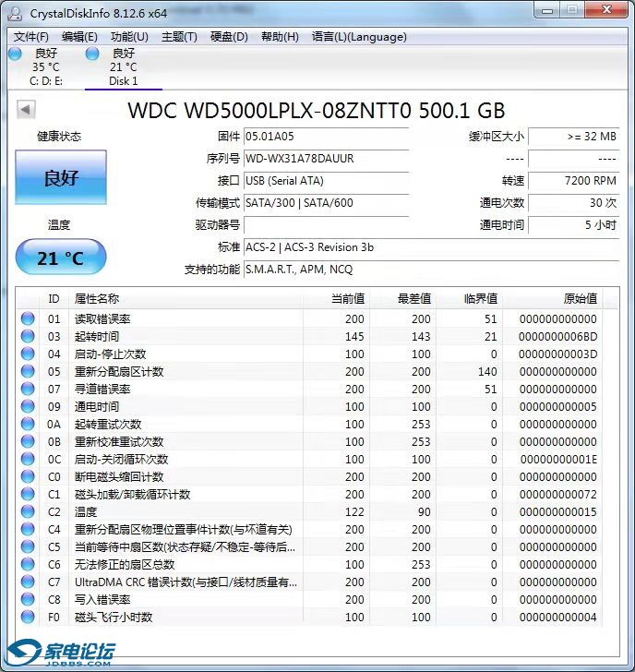Click current value 145 in 起转时间 row
Viewport: 635px width, 672px height.
[x=354, y=336]
